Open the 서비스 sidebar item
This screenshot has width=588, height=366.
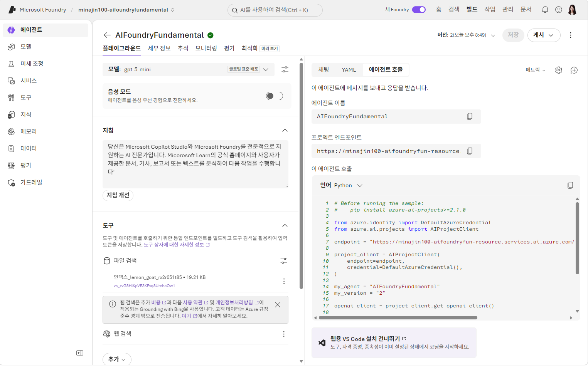(x=45, y=81)
